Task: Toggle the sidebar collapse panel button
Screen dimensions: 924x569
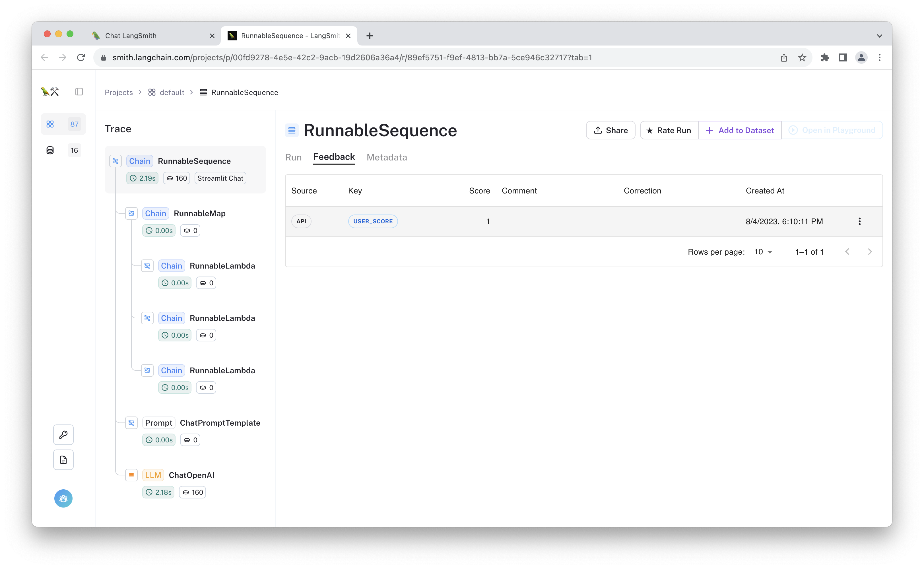Action: click(79, 92)
